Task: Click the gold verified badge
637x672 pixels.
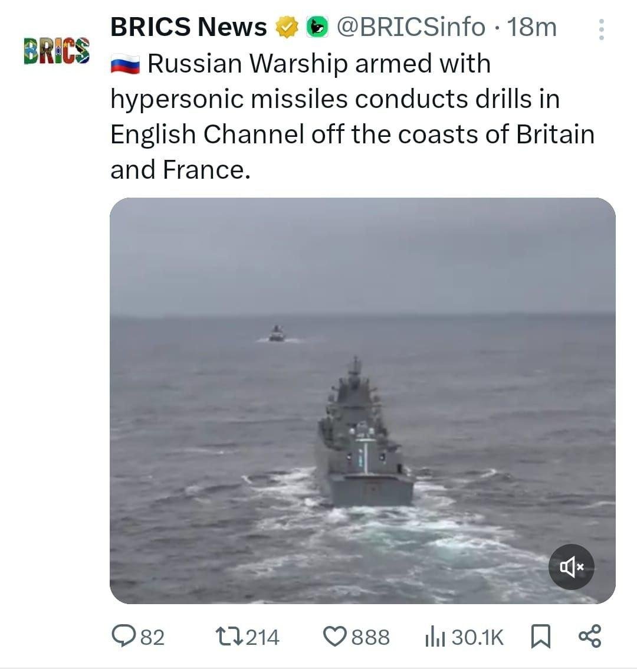Action: tap(287, 27)
